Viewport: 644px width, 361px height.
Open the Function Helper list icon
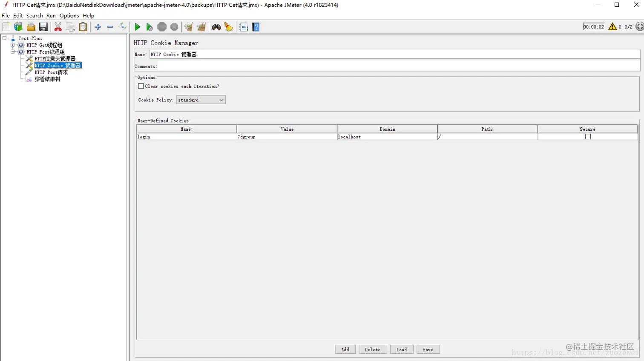point(243,27)
